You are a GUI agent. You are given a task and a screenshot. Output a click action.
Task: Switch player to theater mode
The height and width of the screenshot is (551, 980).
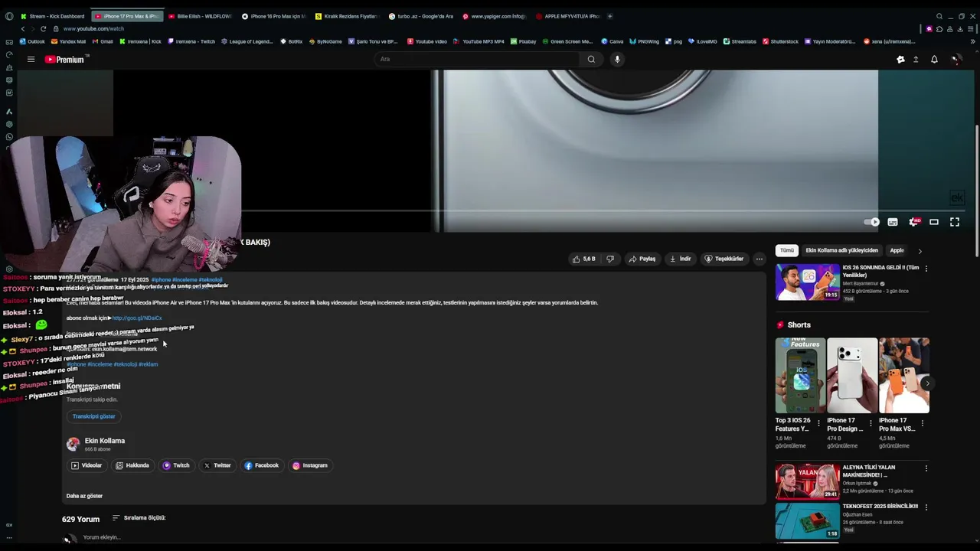pyautogui.click(x=934, y=222)
